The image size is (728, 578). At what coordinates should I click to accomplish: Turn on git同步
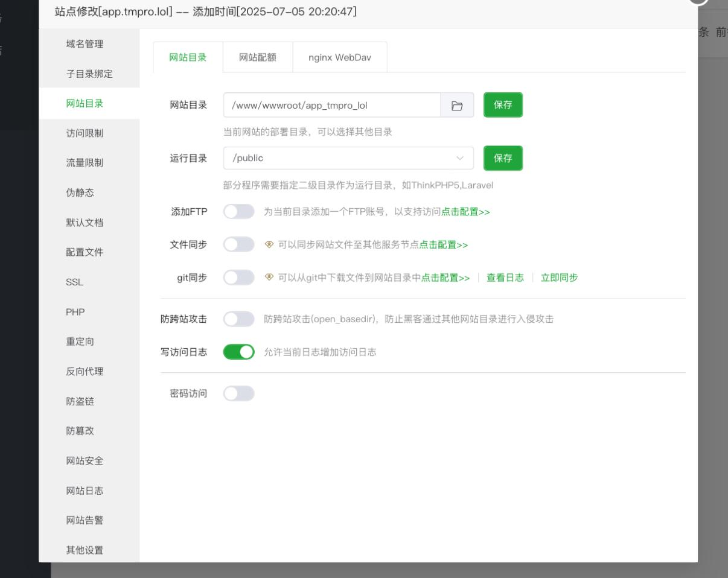240,278
